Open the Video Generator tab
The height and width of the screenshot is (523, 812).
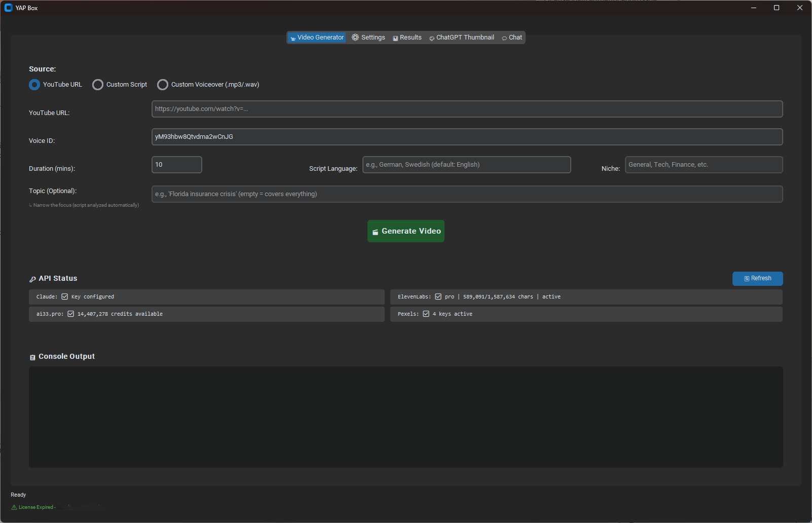click(317, 38)
